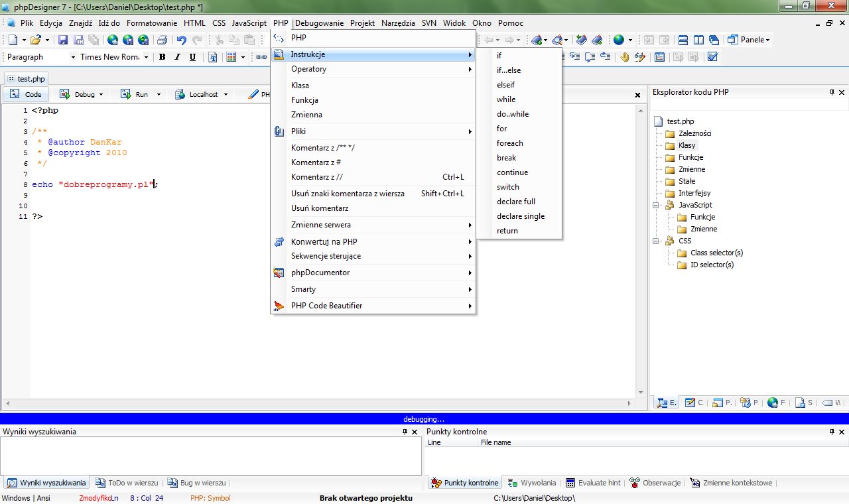This screenshot has width=849, height=504.
Task: Click the hyperlink chain icon
Action: (261, 57)
